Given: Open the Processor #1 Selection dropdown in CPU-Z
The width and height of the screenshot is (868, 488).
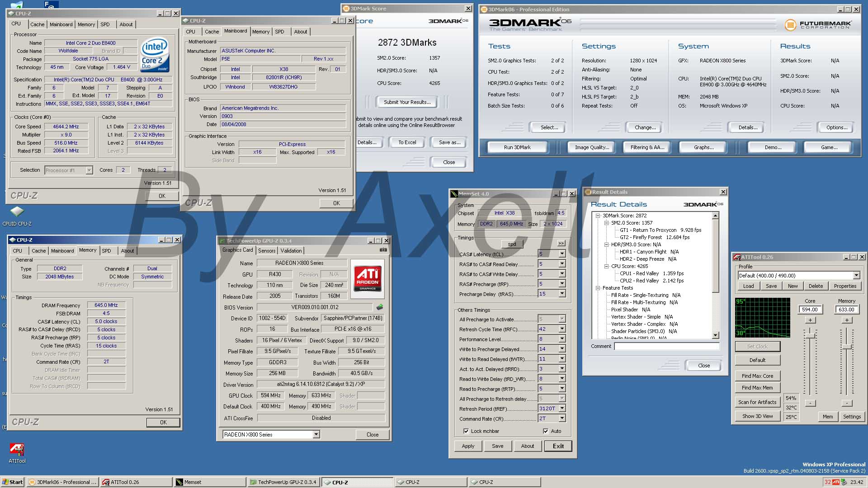Looking at the screenshot, I should (x=89, y=170).
